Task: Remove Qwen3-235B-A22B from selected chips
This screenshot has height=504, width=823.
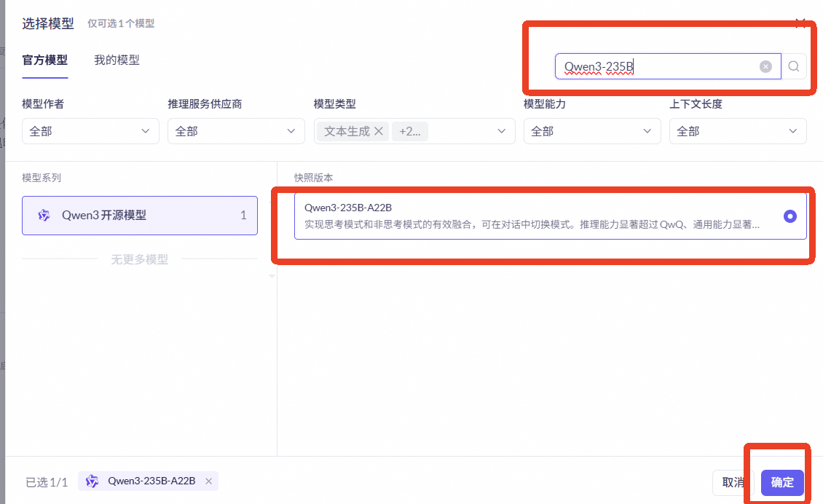Action: [208, 481]
